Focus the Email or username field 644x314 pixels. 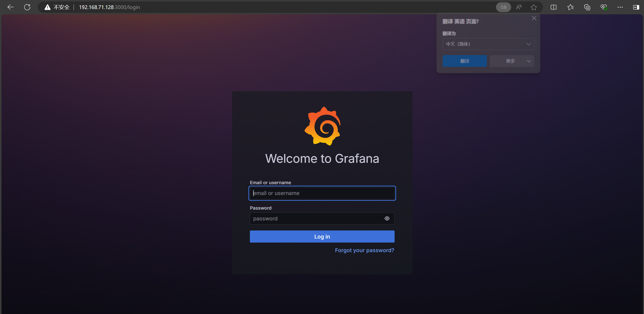322,193
